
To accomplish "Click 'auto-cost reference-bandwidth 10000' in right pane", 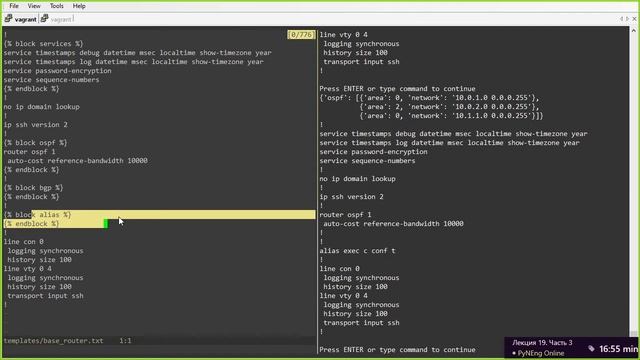I will pos(393,223).
